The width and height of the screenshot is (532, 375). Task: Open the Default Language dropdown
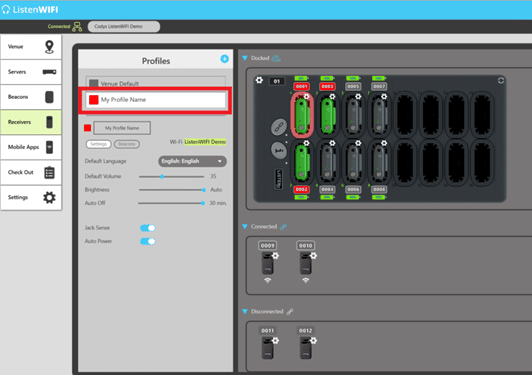pyautogui.click(x=192, y=161)
